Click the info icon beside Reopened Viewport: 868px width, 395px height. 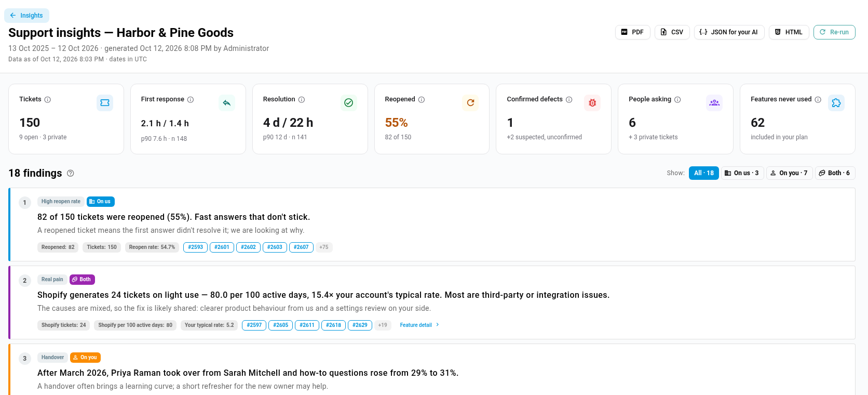(x=422, y=100)
